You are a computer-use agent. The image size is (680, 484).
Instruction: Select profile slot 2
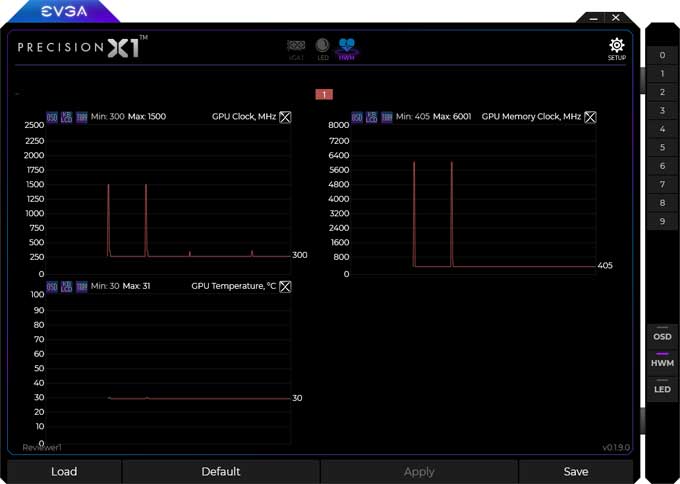tap(662, 92)
